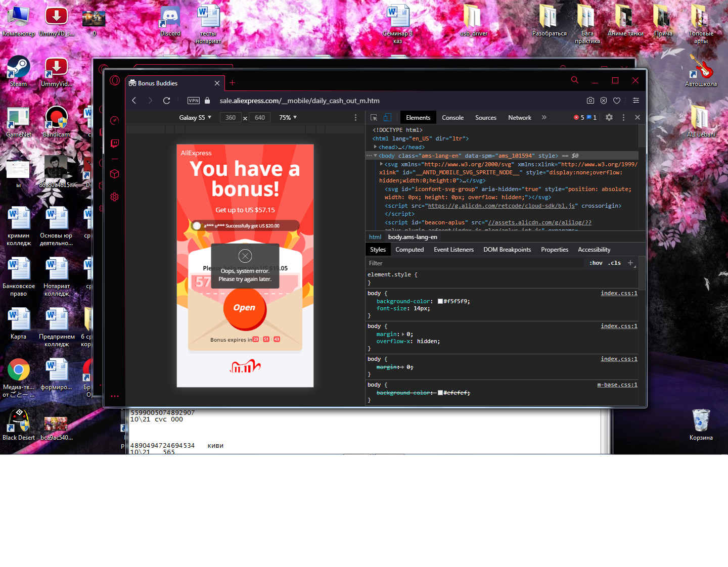The height and width of the screenshot is (567, 728).
Task: Select body.ams-lang-en in the breadcrumb
Action: (413, 237)
